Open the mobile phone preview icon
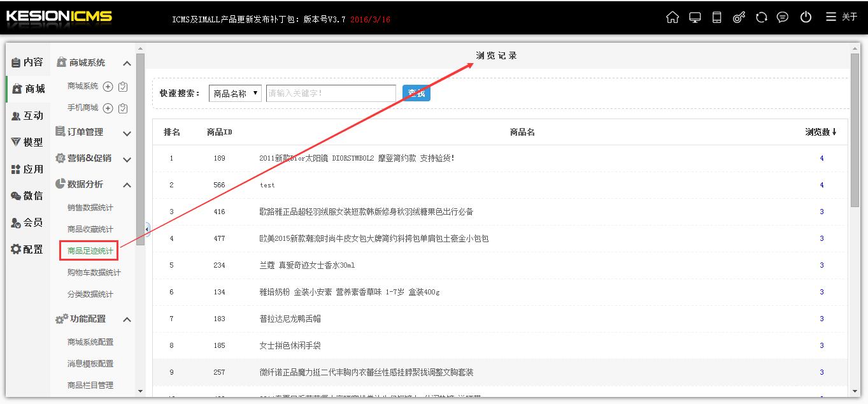The height and width of the screenshot is (404, 868). 716,17
